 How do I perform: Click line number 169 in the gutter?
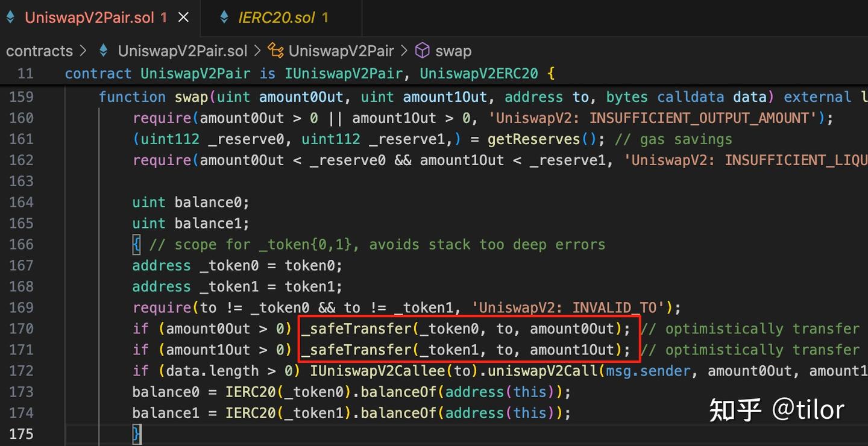point(22,308)
